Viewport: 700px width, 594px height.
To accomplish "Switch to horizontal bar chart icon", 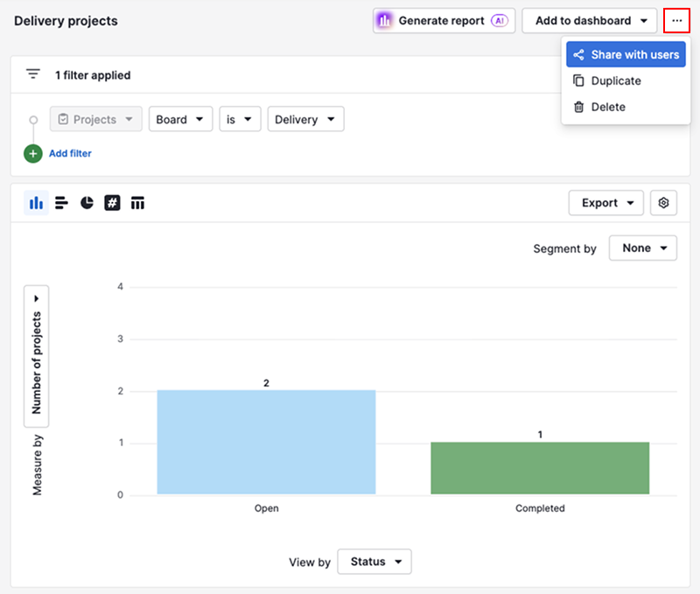I will [61, 203].
